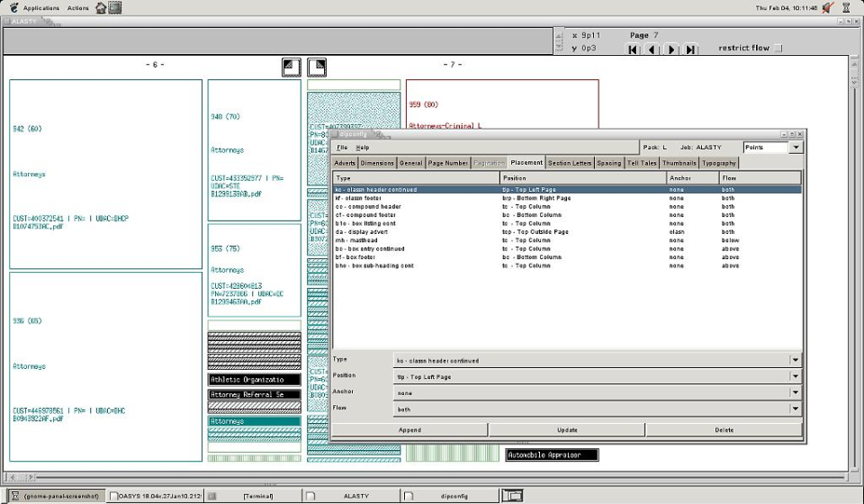The image size is (864, 504).
Task: Click the right page corner icon
Action: click(x=317, y=67)
